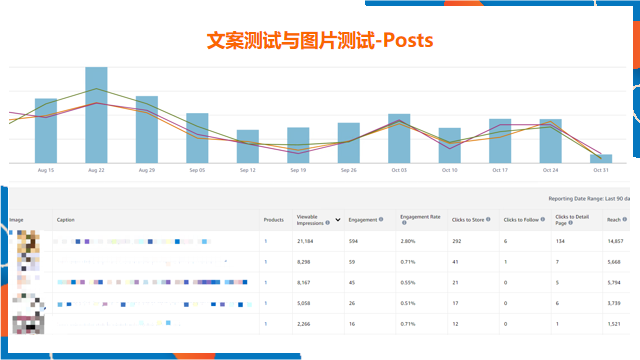Select the Clicks to Store column header

pos(468,220)
